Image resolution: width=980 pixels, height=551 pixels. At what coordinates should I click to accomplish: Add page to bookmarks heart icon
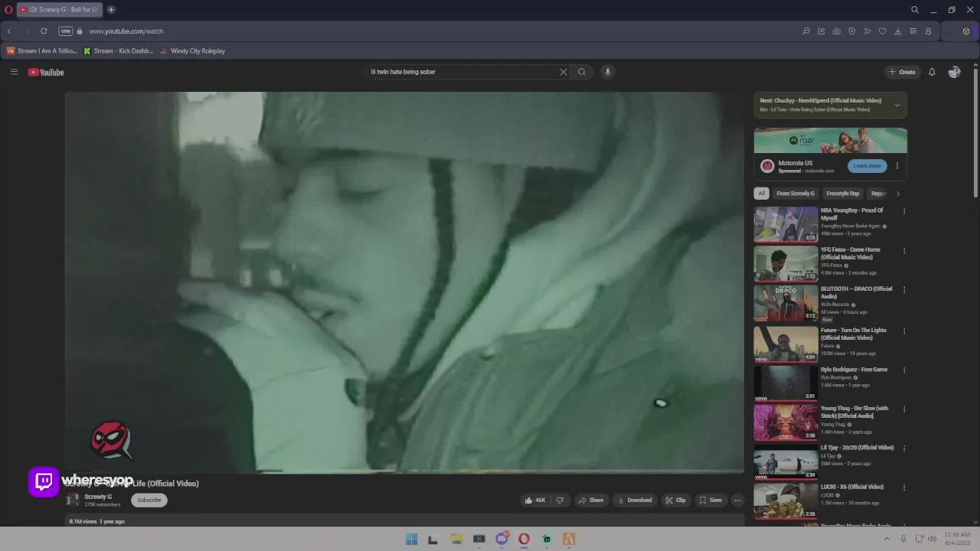click(882, 31)
